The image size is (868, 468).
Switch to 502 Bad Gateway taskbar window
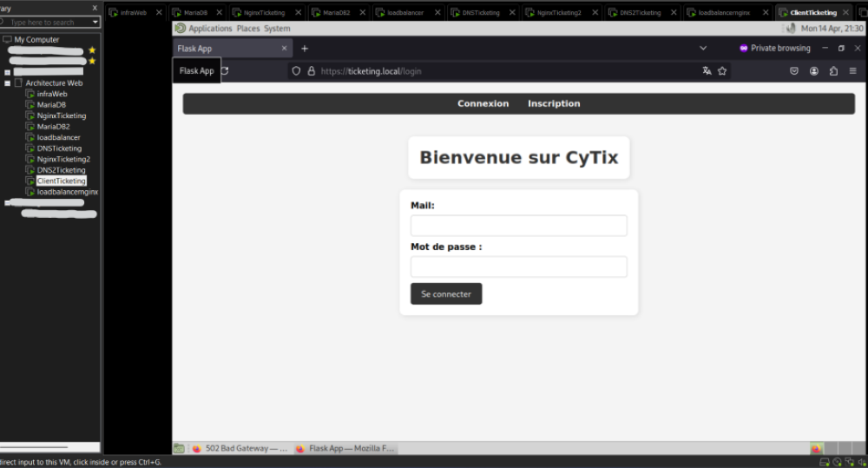(x=240, y=449)
